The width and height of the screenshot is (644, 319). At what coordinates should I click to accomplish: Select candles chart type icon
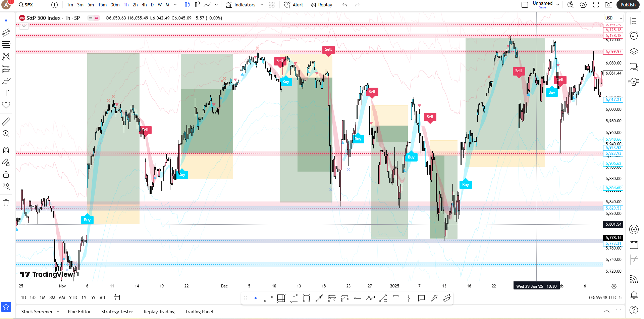187,5
